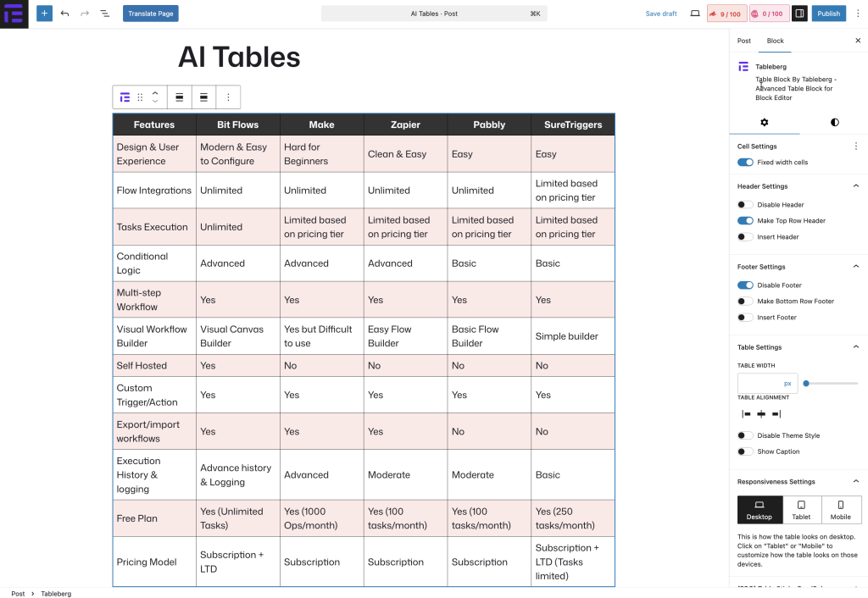Select the Pricing Model row label cell
The image size is (868, 598).
tap(154, 562)
